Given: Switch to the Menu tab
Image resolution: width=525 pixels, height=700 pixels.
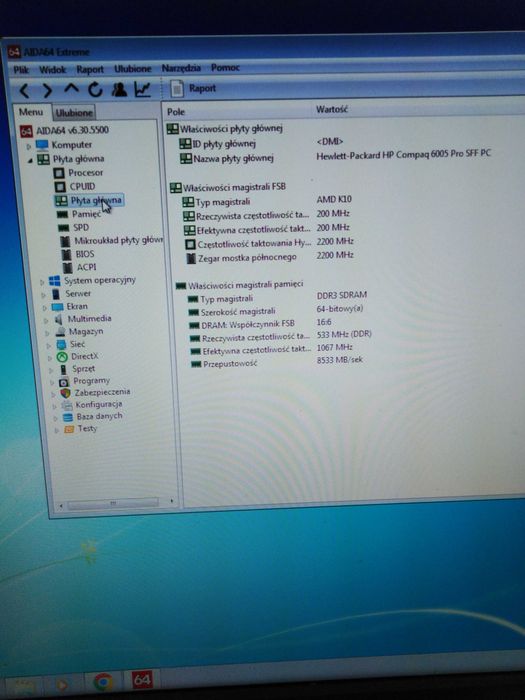Looking at the screenshot, I should [x=31, y=112].
